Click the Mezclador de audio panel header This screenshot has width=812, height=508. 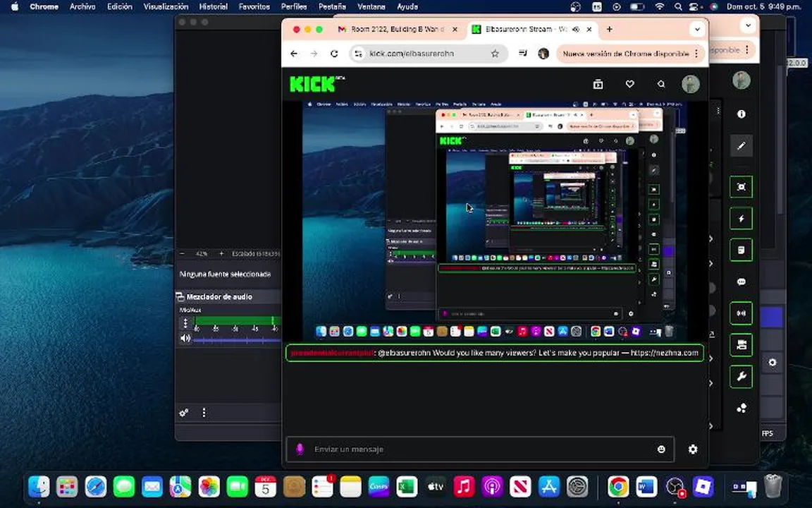point(228,296)
